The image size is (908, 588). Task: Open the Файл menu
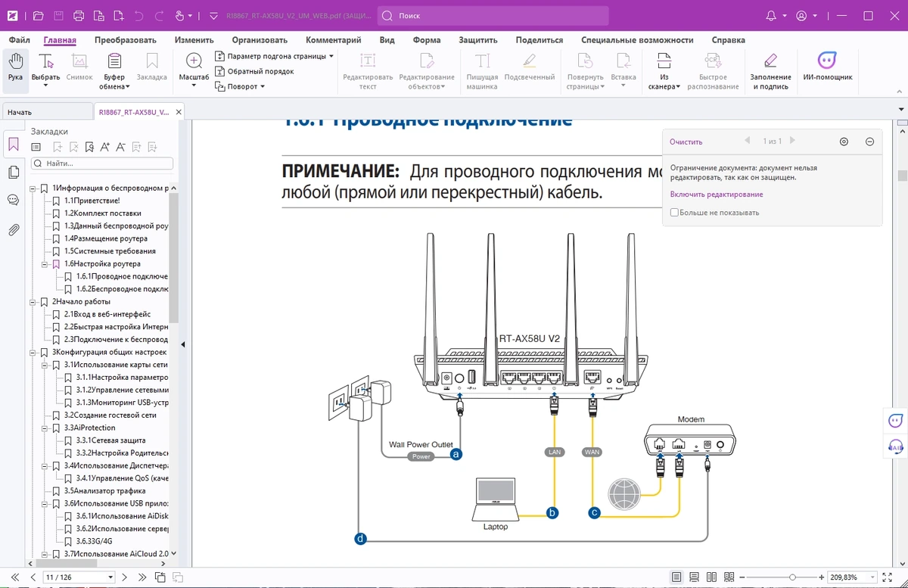[x=20, y=40]
